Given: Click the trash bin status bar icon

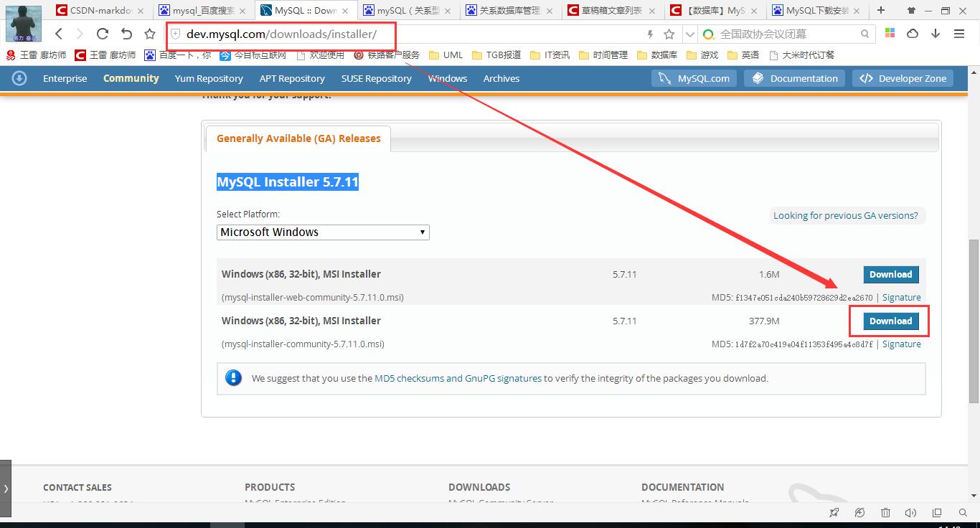Looking at the screenshot, I should pyautogui.click(x=885, y=513).
